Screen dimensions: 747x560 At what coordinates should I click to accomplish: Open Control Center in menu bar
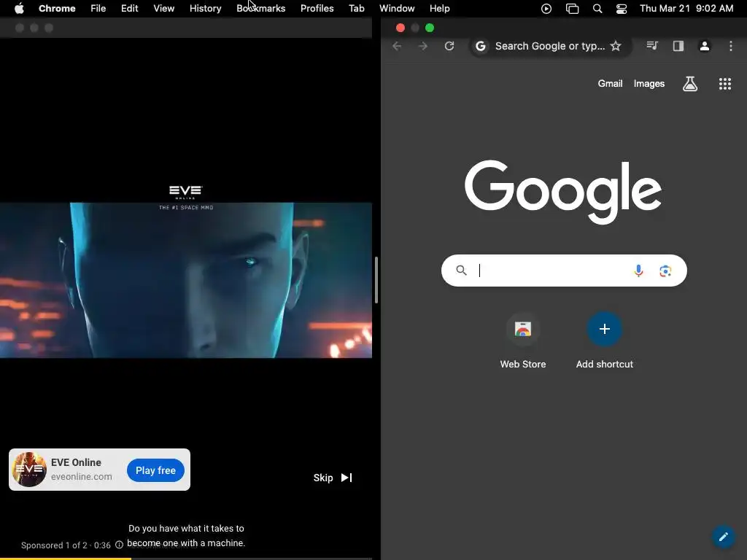(622, 9)
